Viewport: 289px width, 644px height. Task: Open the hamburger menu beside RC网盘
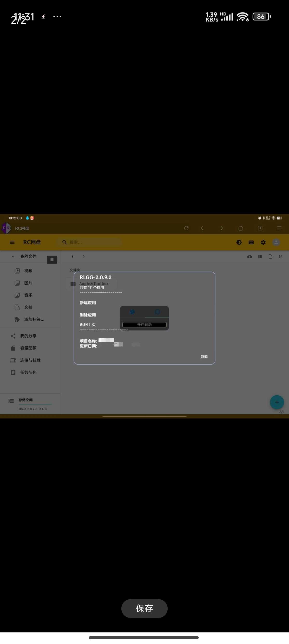(12, 242)
